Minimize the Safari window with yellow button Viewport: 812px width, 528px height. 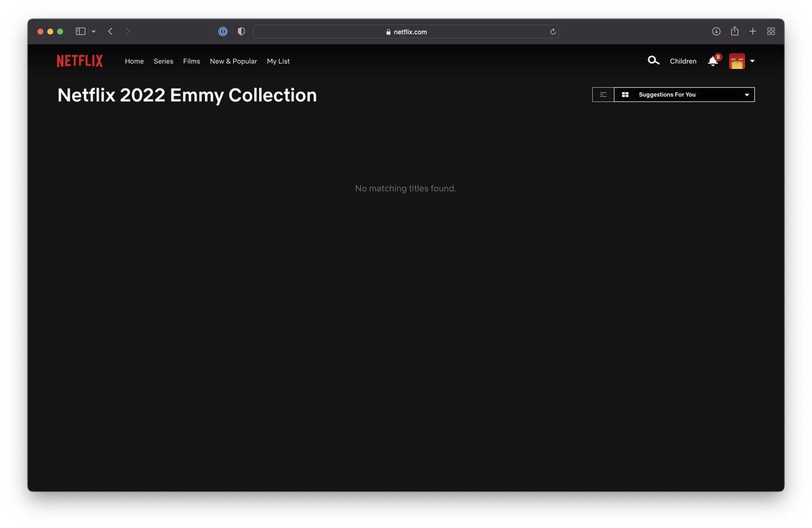pos(50,31)
